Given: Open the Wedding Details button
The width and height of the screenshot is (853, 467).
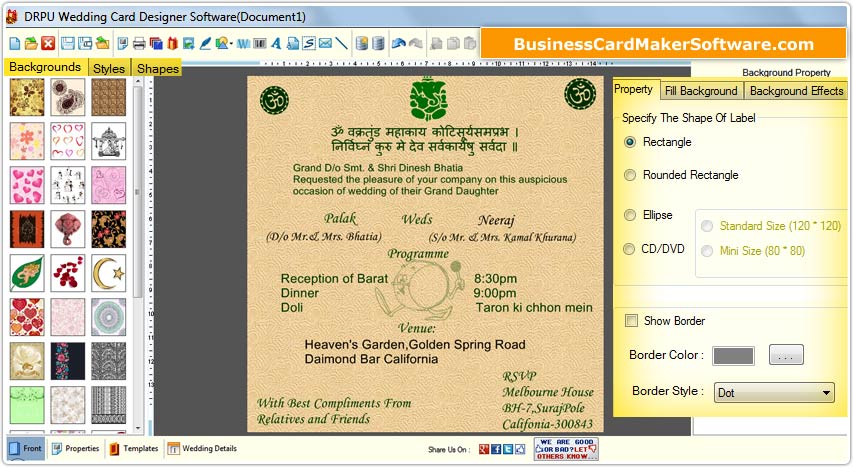Looking at the screenshot, I should [x=202, y=448].
